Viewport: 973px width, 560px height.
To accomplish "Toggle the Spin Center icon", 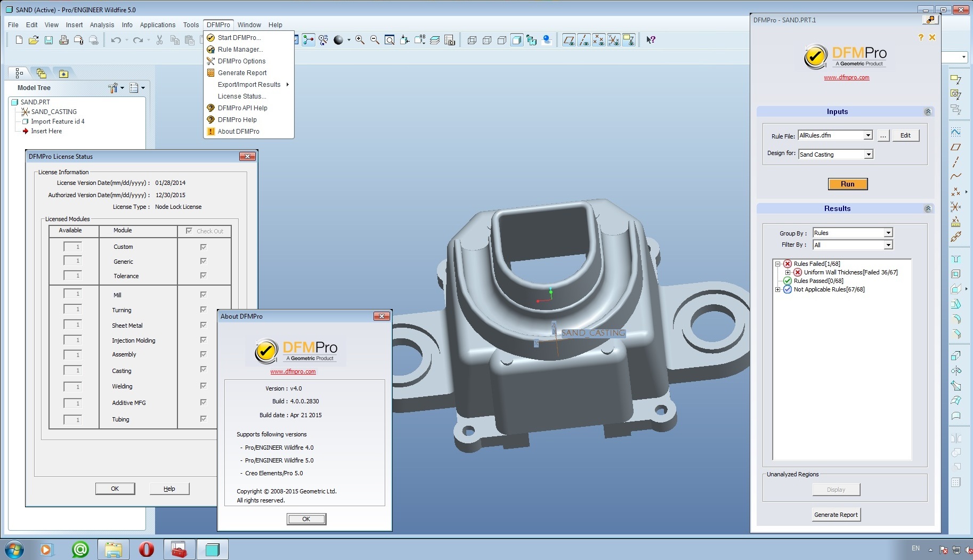I will click(x=309, y=40).
